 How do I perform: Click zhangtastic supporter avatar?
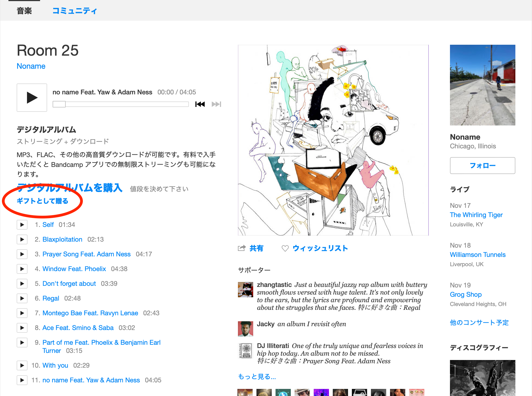[x=246, y=290]
